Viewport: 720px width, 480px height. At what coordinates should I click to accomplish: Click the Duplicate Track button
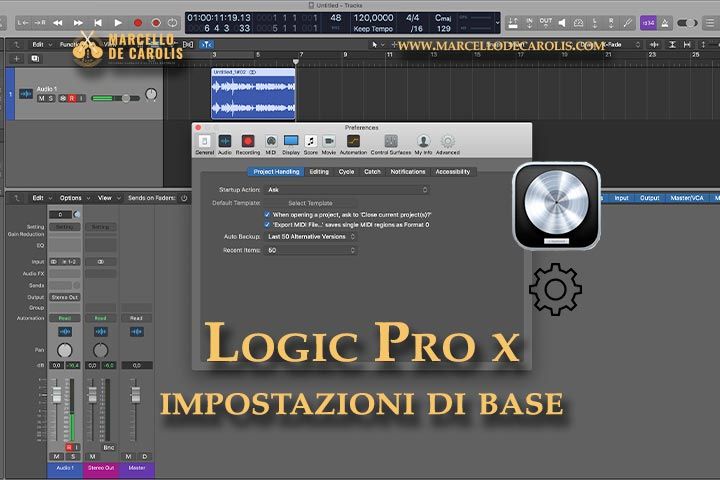click(35, 59)
